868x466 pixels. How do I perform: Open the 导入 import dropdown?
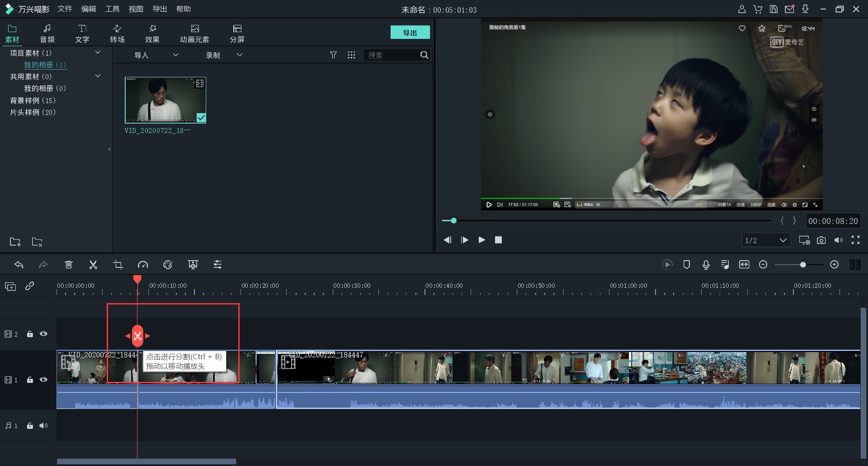point(156,55)
